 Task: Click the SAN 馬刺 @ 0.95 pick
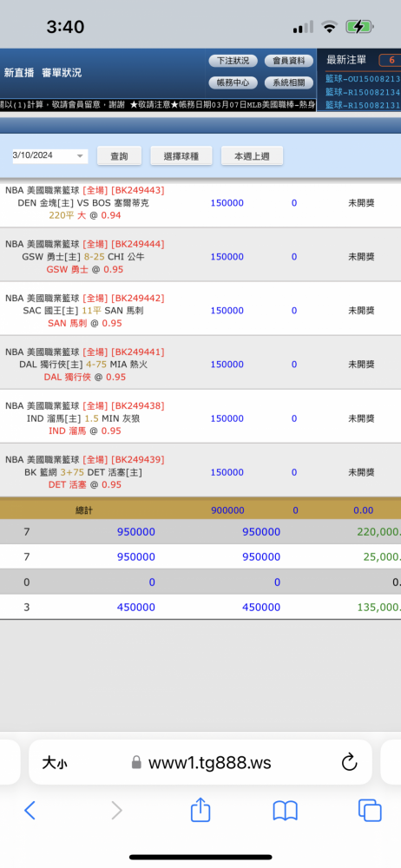click(x=85, y=323)
